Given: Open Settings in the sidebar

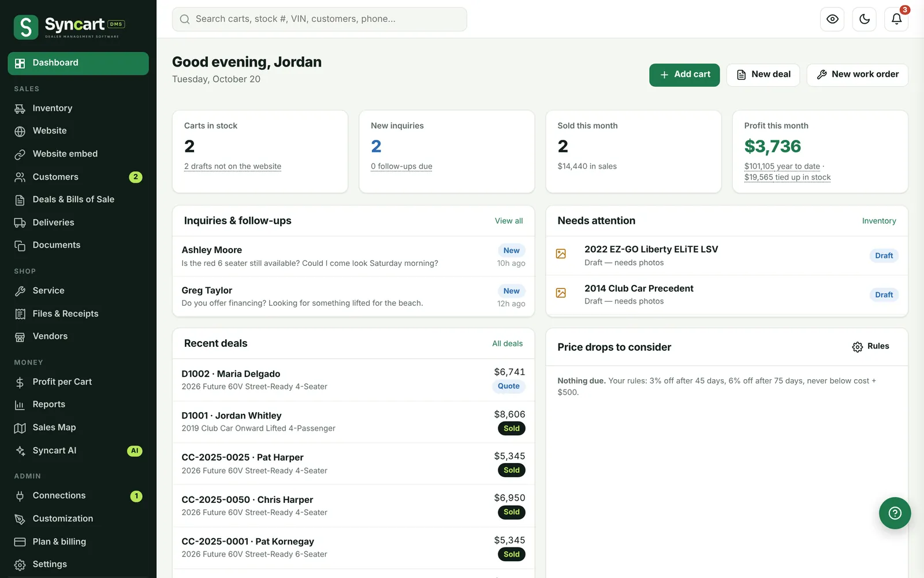Looking at the screenshot, I should point(78,564).
